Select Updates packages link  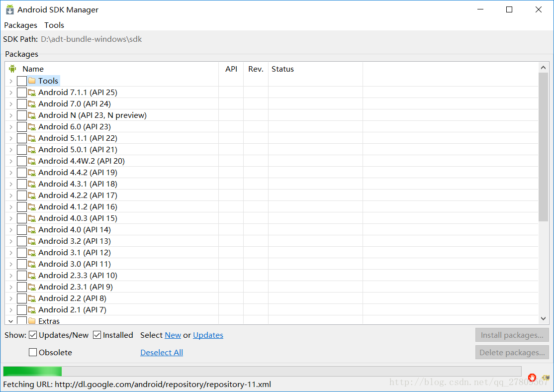pyautogui.click(x=208, y=335)
